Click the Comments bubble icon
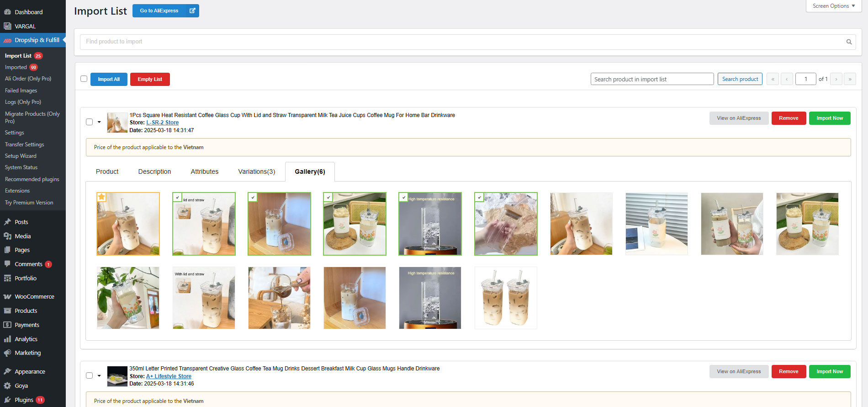 click(x=7, y=264)
